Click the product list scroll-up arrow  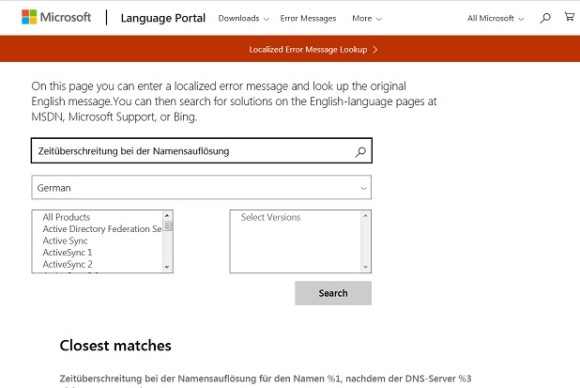(x=167, y=215)
